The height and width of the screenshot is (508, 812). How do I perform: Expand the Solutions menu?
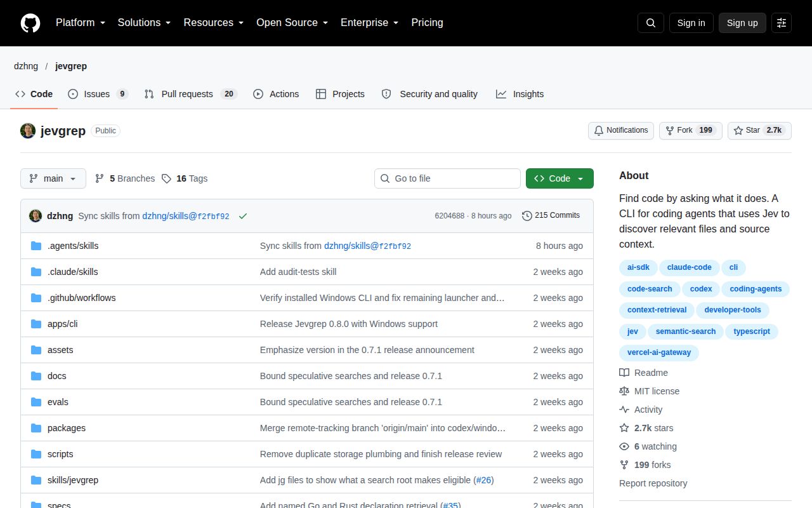tap(144, 23)
